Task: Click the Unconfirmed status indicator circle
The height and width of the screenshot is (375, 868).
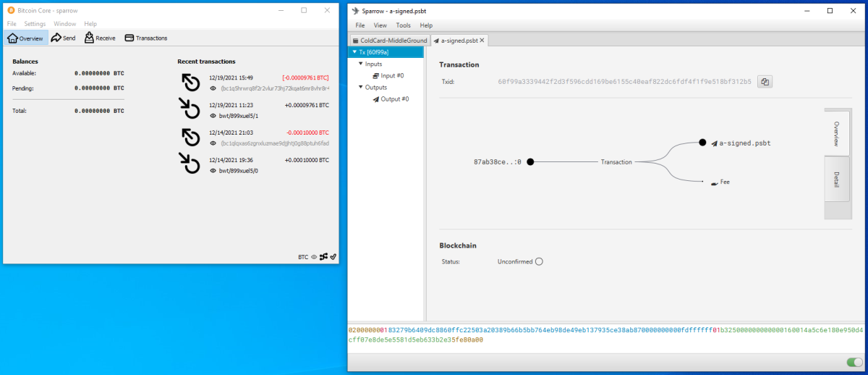Action: click(x=539, y=261)
